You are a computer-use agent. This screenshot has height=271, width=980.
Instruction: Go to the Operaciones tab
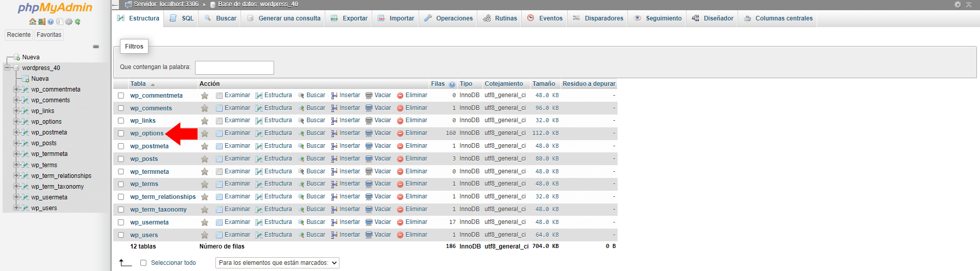click(x=449, y=18)
